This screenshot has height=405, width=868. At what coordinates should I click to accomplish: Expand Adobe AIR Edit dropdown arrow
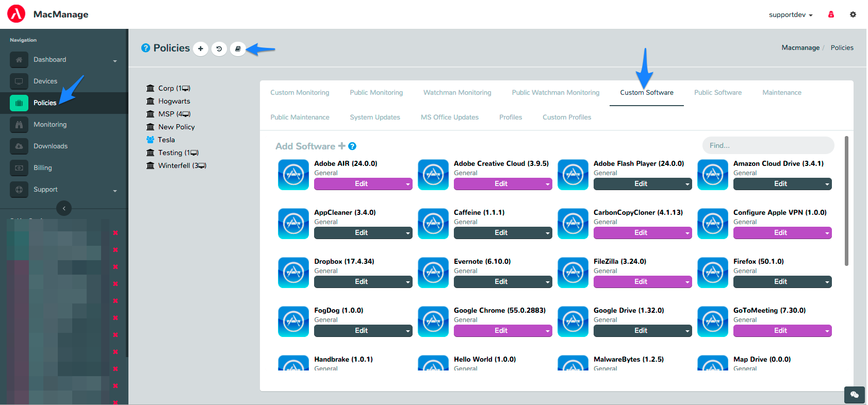point(407,184)
